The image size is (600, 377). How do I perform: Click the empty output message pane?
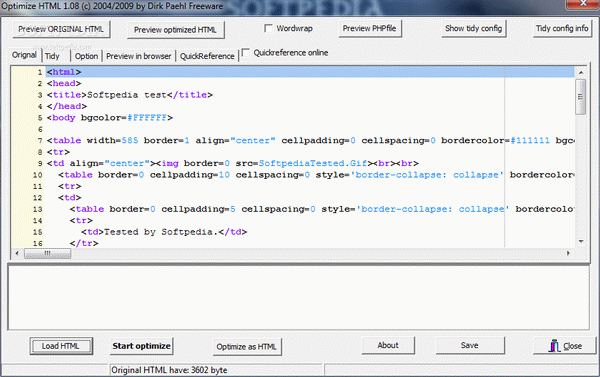tap(298, 298)
